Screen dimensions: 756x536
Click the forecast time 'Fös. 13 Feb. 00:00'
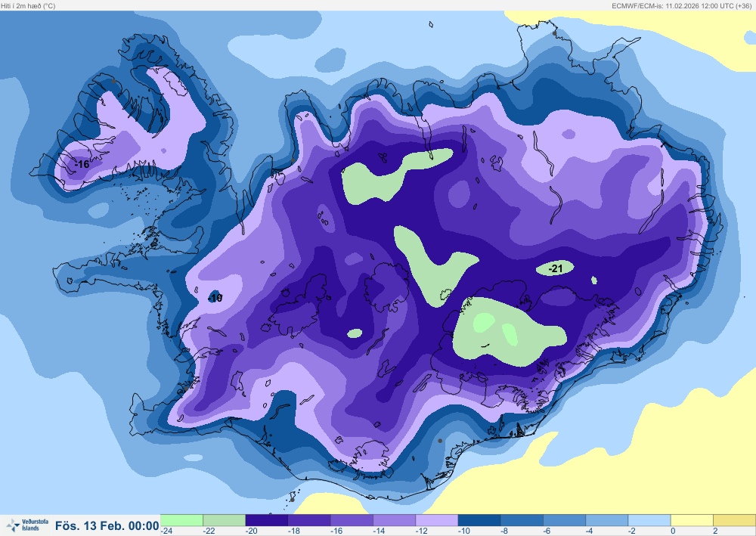(x=107, y=525)
